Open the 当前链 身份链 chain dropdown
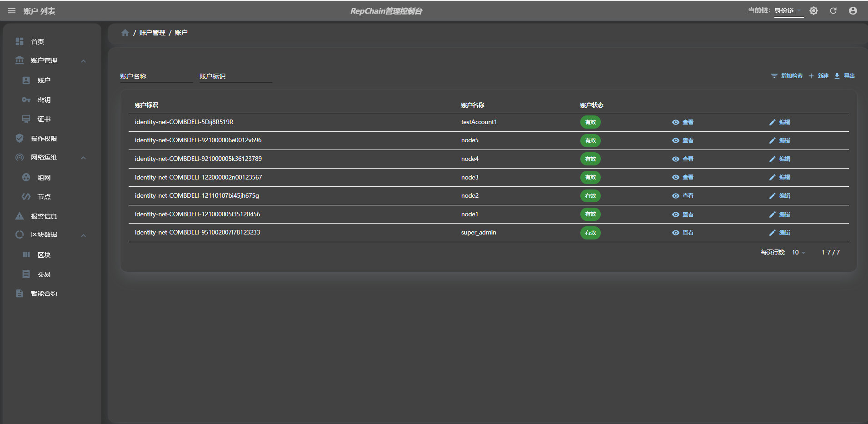Viewport: 868px width, 424px height. pyautogui.click(x=789, y=10)
